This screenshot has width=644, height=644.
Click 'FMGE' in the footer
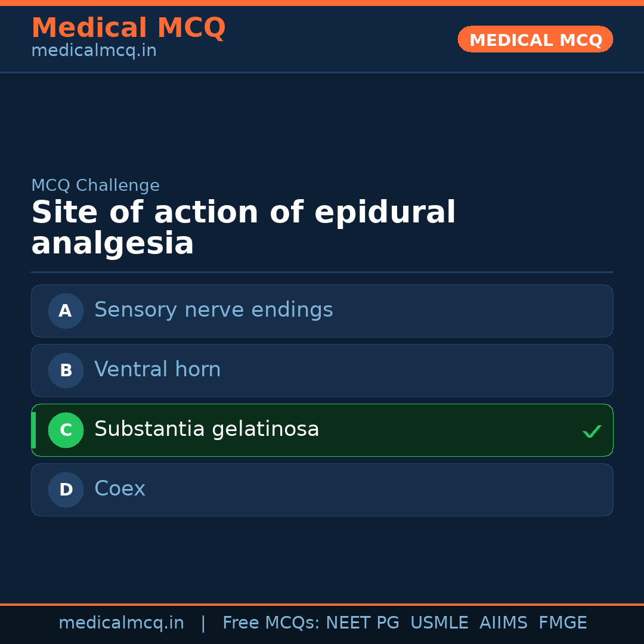[x=563, y=623]
